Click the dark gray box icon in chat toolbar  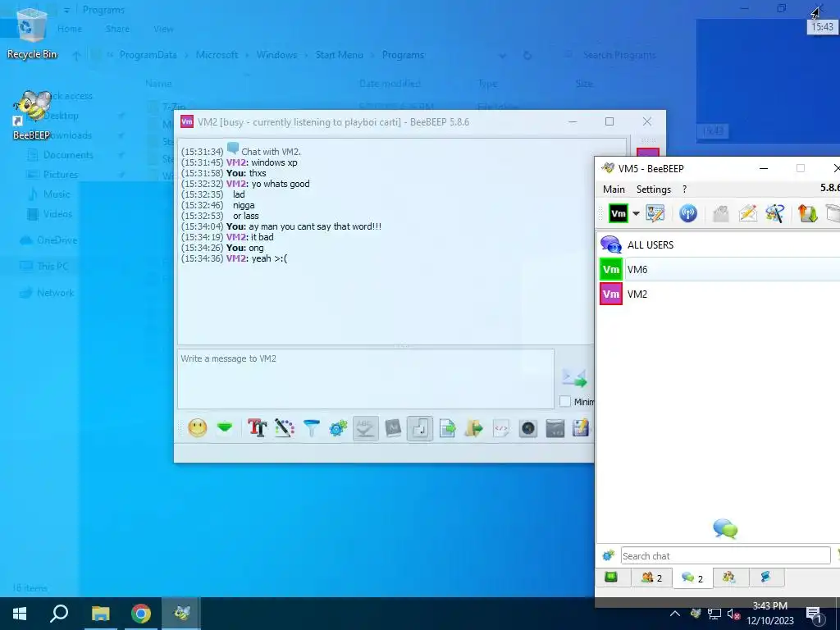click(555, 428)
